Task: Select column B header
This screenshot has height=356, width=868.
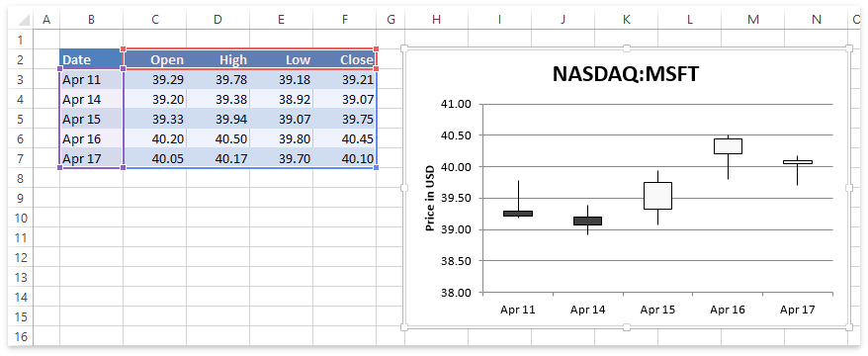Action: 91,20
